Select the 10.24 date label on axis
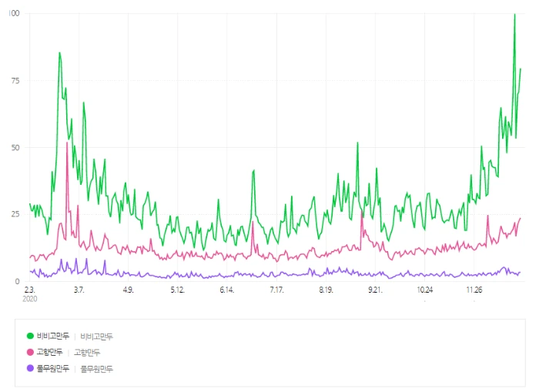 point(425,290)
